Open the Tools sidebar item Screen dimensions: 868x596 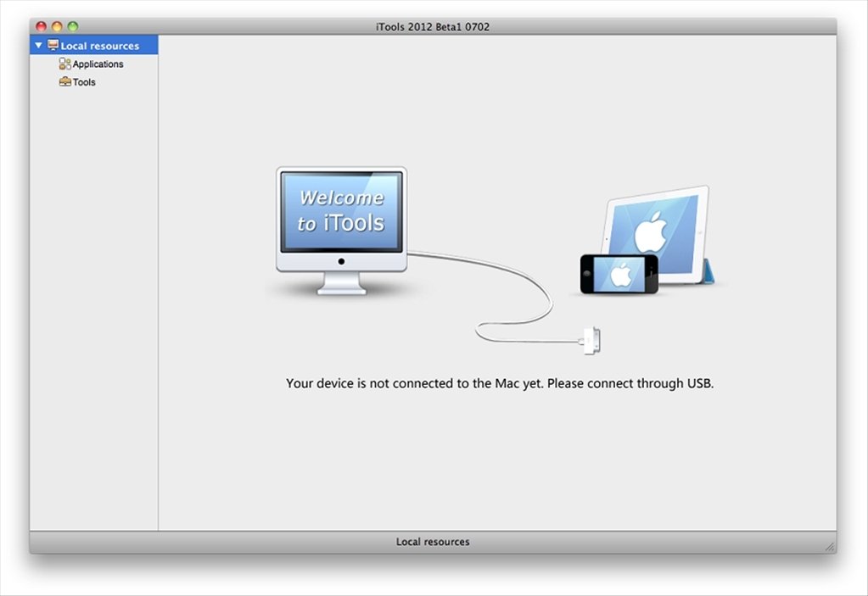pos(84,82)
